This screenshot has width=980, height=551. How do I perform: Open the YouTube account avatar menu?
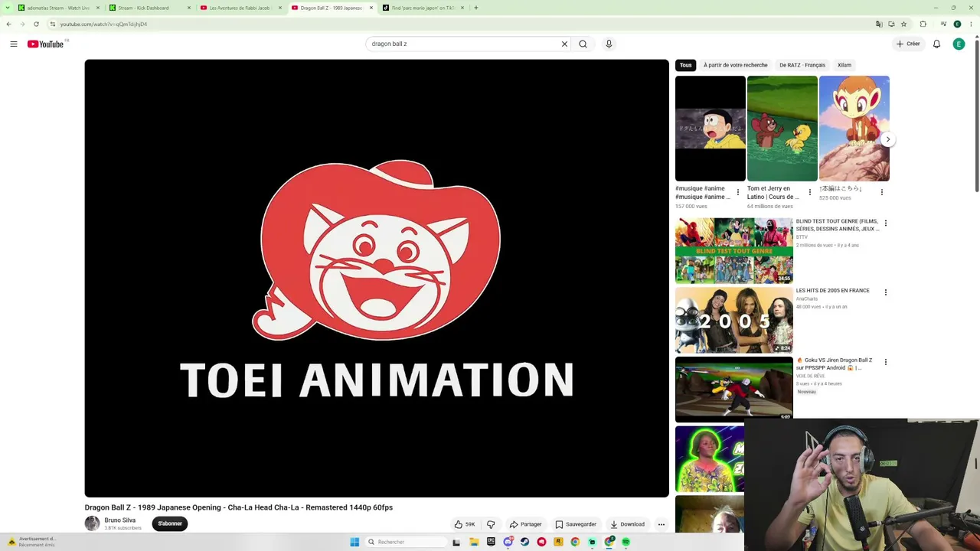point(959,44)
